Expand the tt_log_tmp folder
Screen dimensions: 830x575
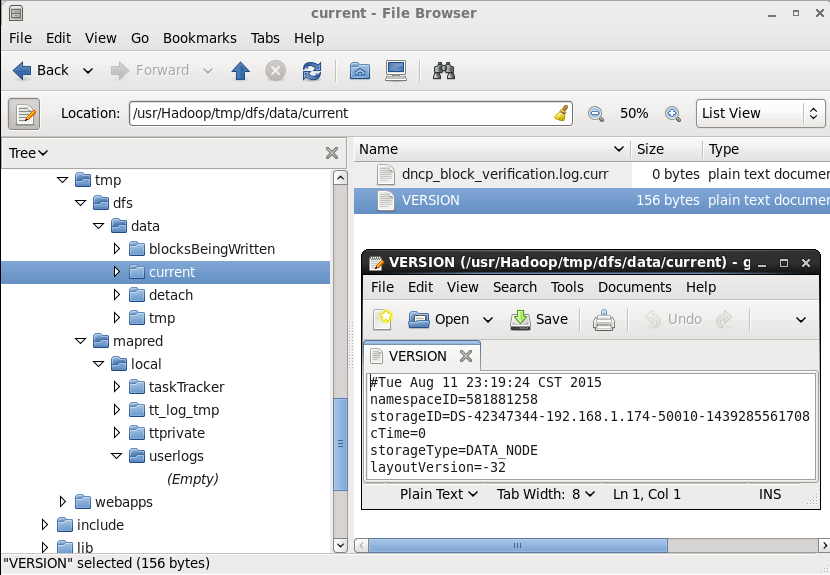click(117, 410)
